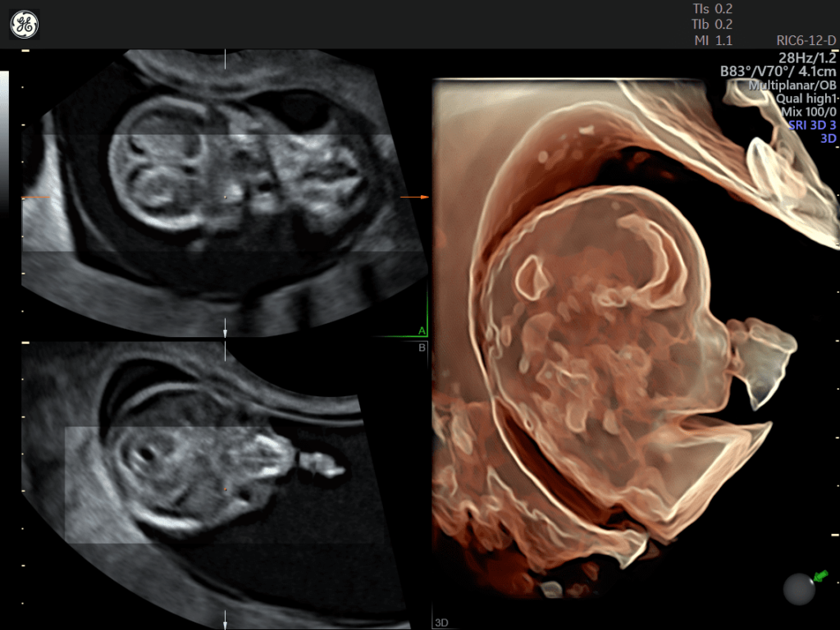
Task: Click the orange arrow right of plane A
Action: pyautogui.click(x=413, y=198)
